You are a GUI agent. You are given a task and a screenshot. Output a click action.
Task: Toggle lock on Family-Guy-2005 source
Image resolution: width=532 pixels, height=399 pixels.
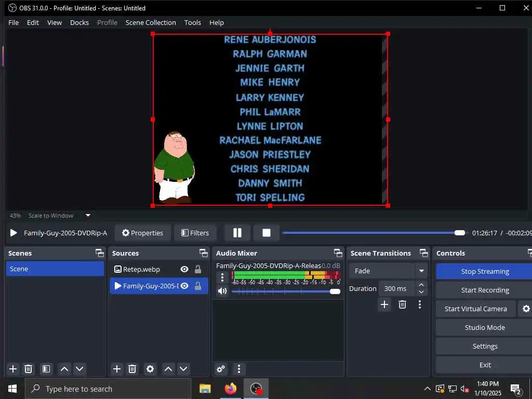198,286
